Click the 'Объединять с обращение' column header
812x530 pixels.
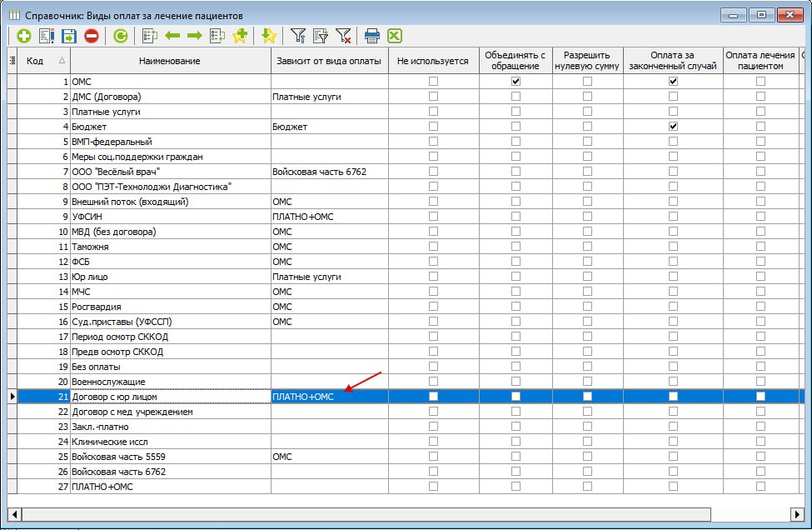[516, 61]
